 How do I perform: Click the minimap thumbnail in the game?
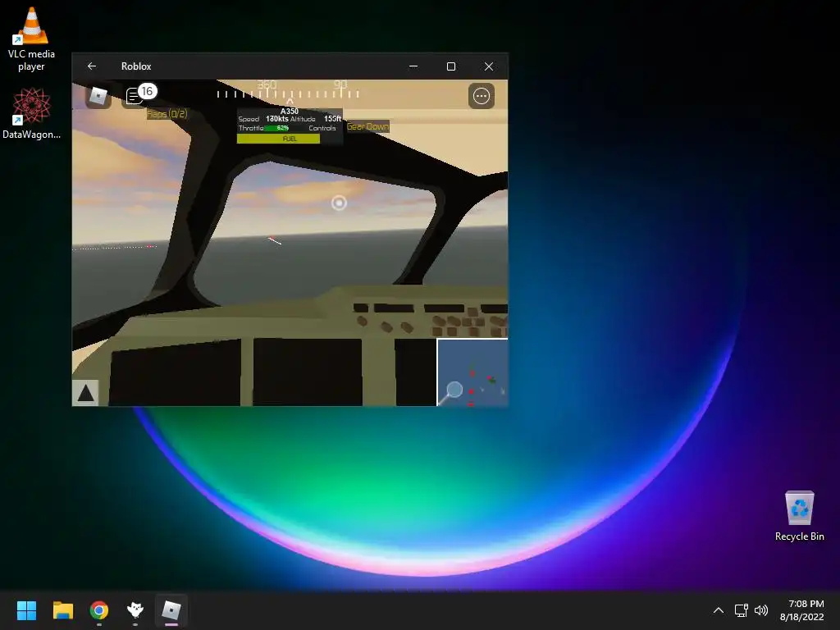[472, 372]
